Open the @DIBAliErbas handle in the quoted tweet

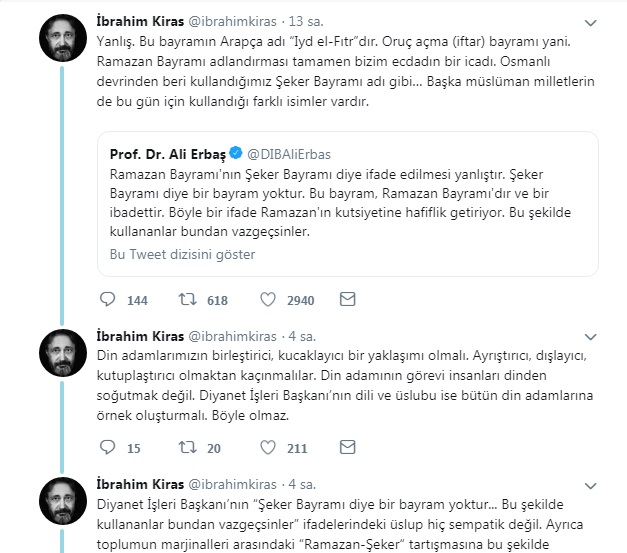click(288, 153)
